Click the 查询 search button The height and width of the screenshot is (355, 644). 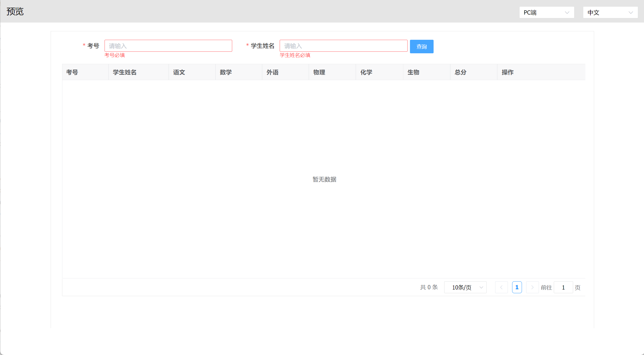tap(421, 46)
